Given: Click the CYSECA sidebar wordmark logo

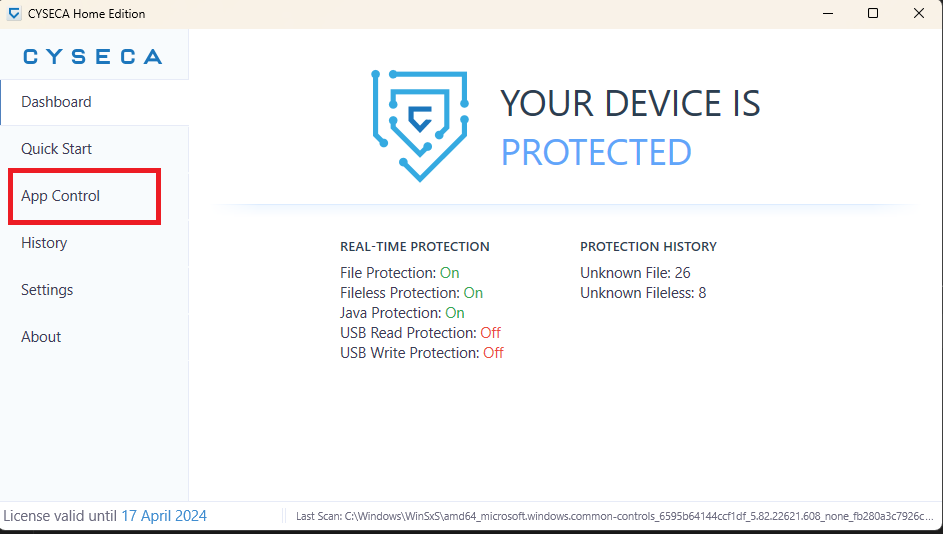Looking at the screenshot, I should (92, 57).
